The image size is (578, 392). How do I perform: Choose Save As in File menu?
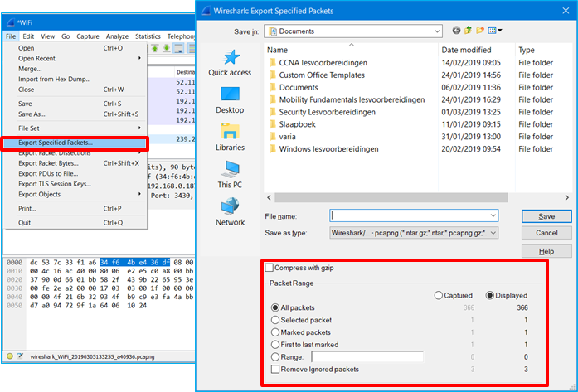(x=75, y=114)
